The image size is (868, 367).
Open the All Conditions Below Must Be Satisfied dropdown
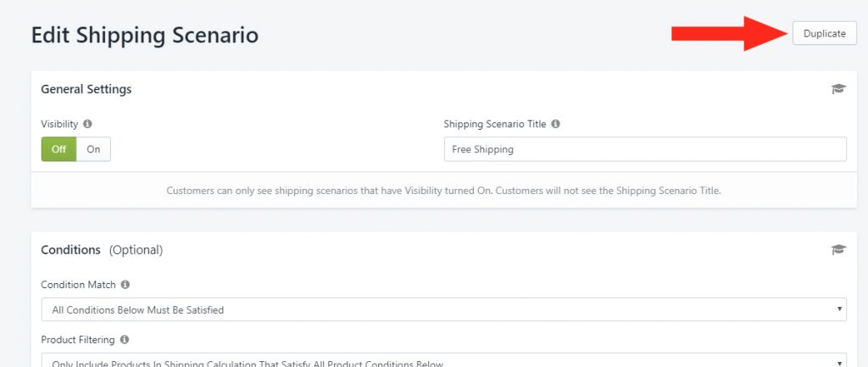[443, 309]
